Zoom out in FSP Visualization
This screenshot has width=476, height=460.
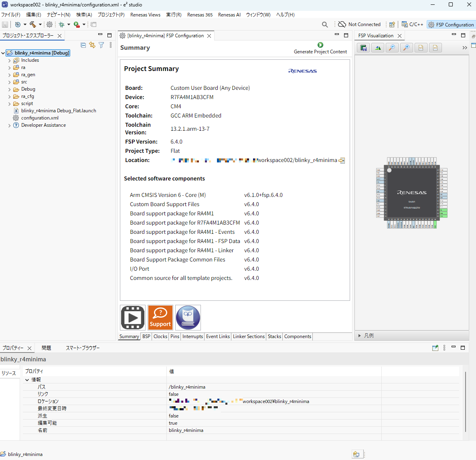(392, 48)
